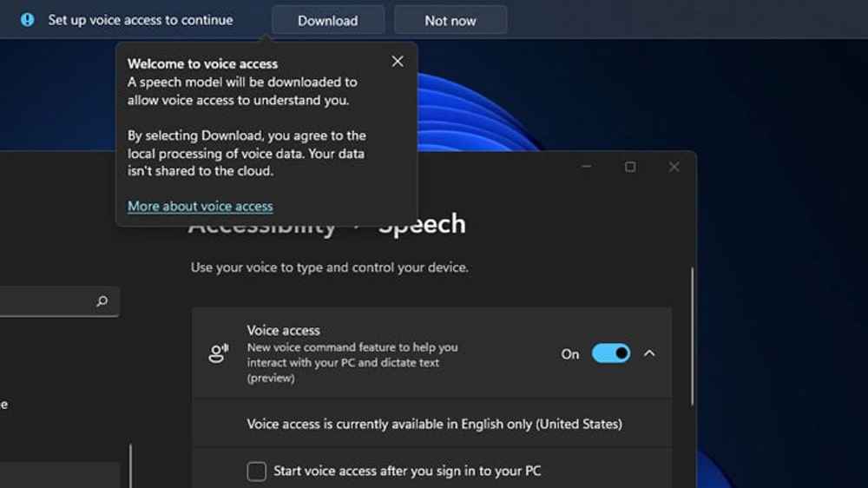The width and height of the screenshot is (868, 488).
Task: Collapse the Voice access section chevron
Action: coord(649,353)
